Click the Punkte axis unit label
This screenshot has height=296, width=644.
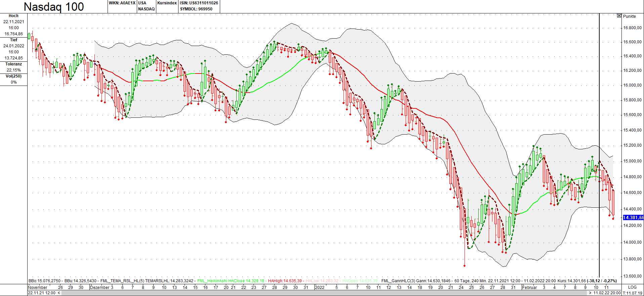(x=630, y=16)
